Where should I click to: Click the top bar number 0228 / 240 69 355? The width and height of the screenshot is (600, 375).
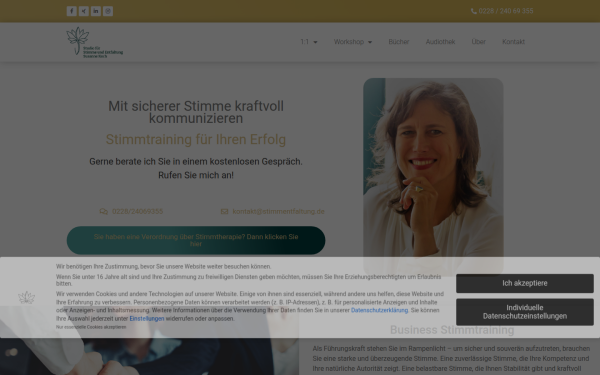505,11
